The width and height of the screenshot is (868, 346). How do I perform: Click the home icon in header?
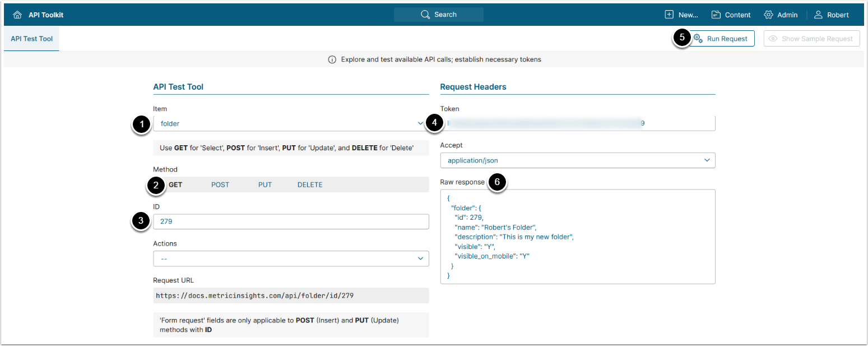(17, 15)
